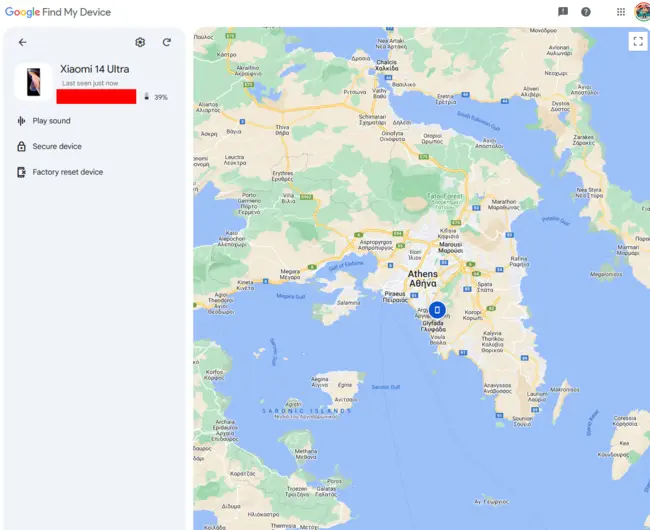The image size is (650, 530).
Task: Click the Salamina label on map
Action: pyautogui.click(x=348, y=303)
